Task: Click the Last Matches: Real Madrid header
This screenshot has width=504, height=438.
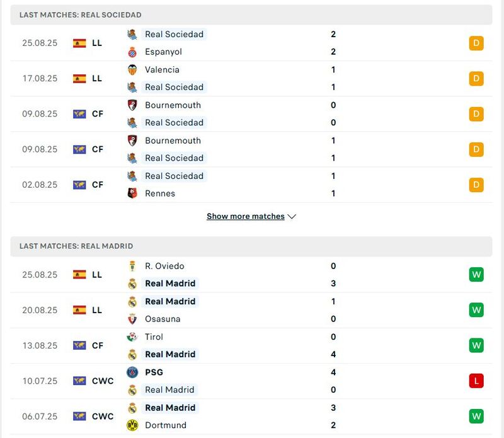Action: [x=76, y=246]
